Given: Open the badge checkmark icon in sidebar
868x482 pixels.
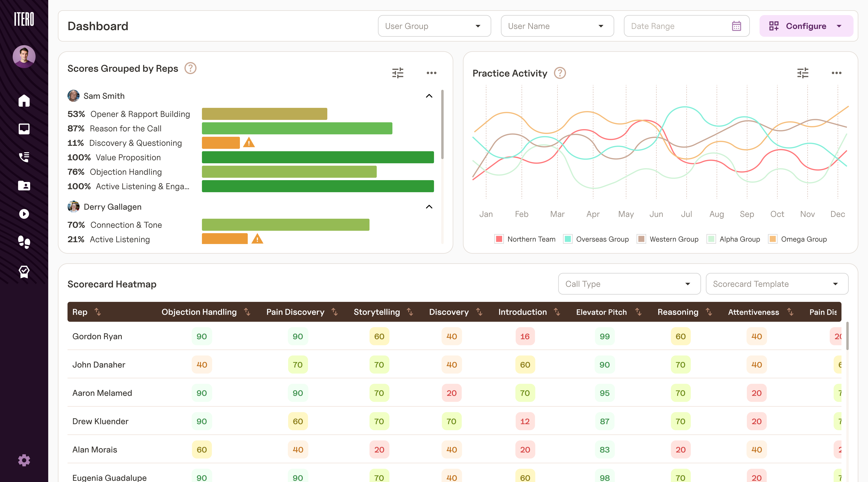Looking at the screenshot, I should (24, 272).
